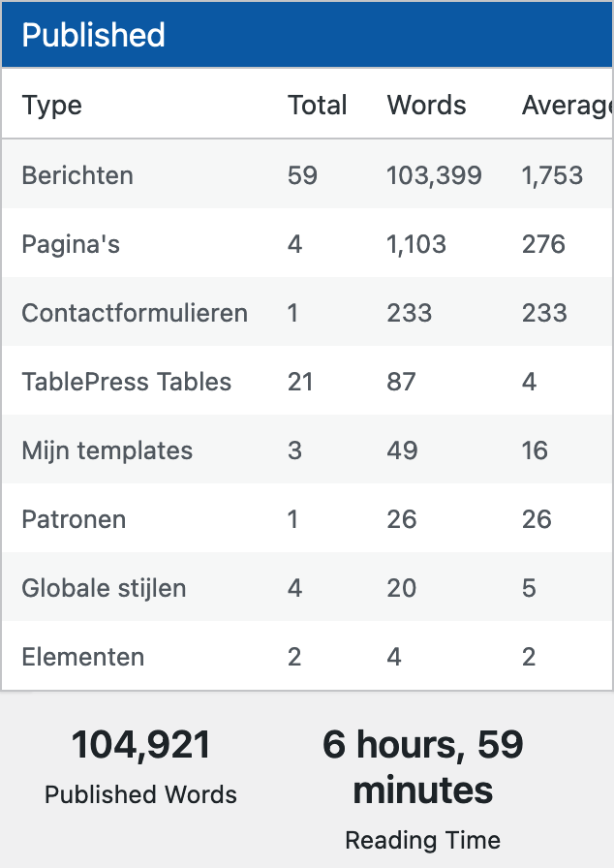Click the 103,399 words value for Berichten
Screen dimensions: 614x868
434,175
